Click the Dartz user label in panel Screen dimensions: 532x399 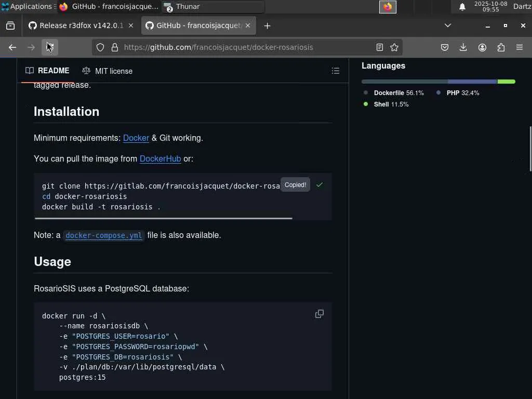click(522, 6)
